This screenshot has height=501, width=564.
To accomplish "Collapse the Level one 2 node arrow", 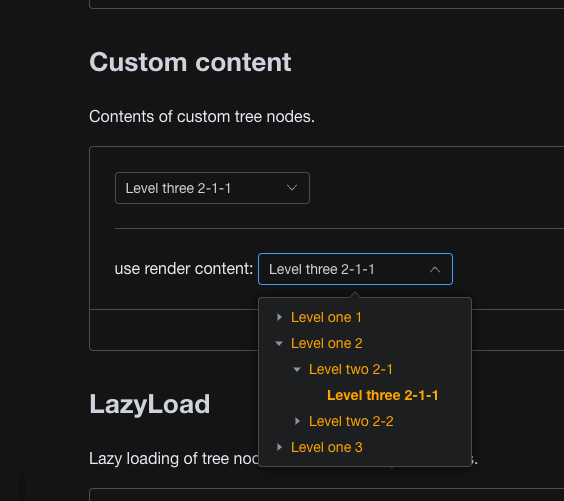I will tap(279, 343).
